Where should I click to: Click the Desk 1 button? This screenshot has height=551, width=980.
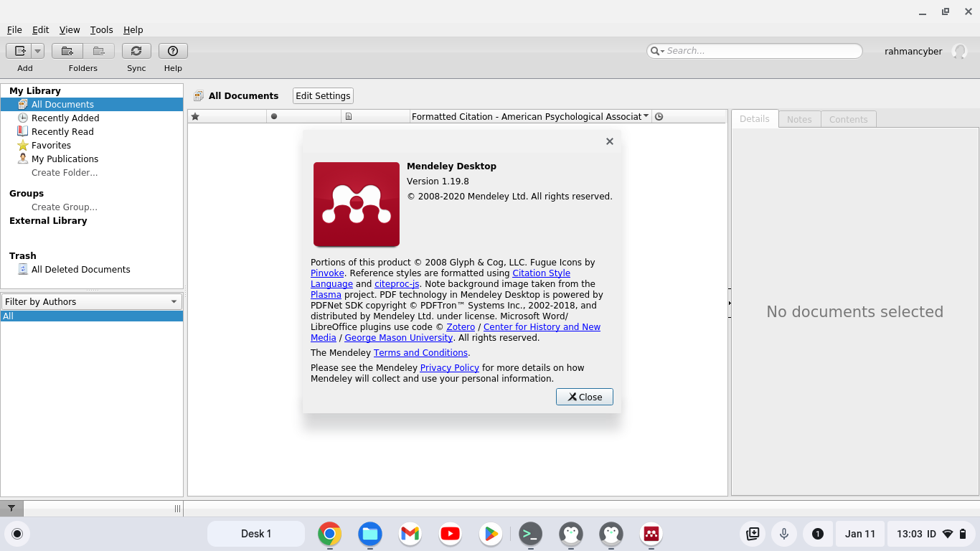256,534
